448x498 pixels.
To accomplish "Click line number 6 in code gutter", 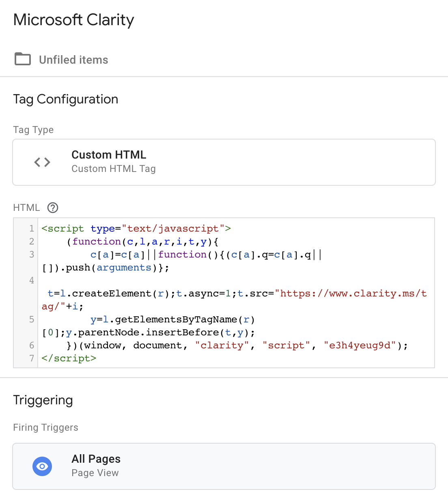I will [32, 345].
